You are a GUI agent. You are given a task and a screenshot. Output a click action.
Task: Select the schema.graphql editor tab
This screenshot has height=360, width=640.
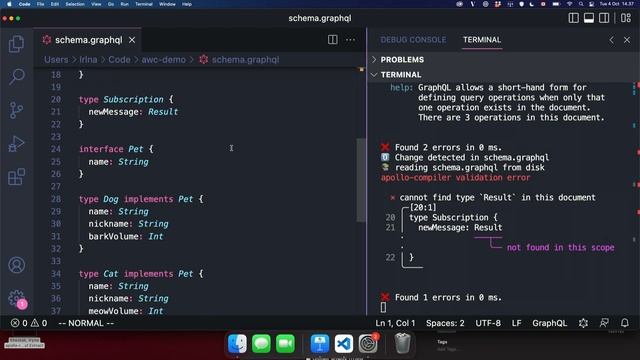point(88,40)
